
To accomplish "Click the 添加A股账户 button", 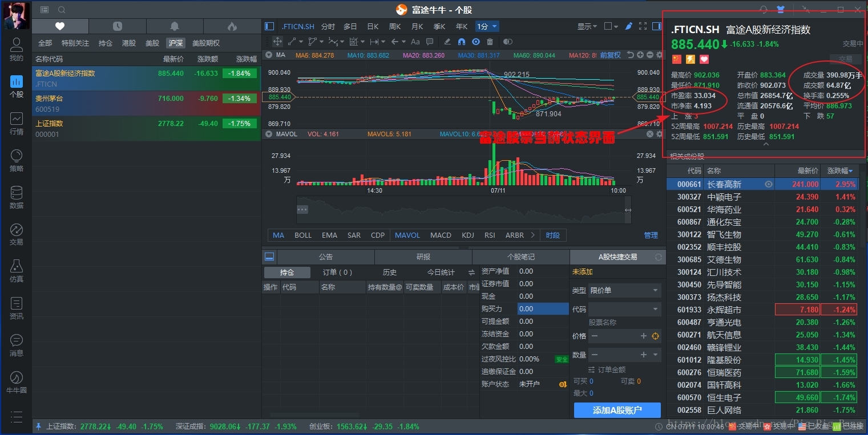I will [x=617, y=410].
